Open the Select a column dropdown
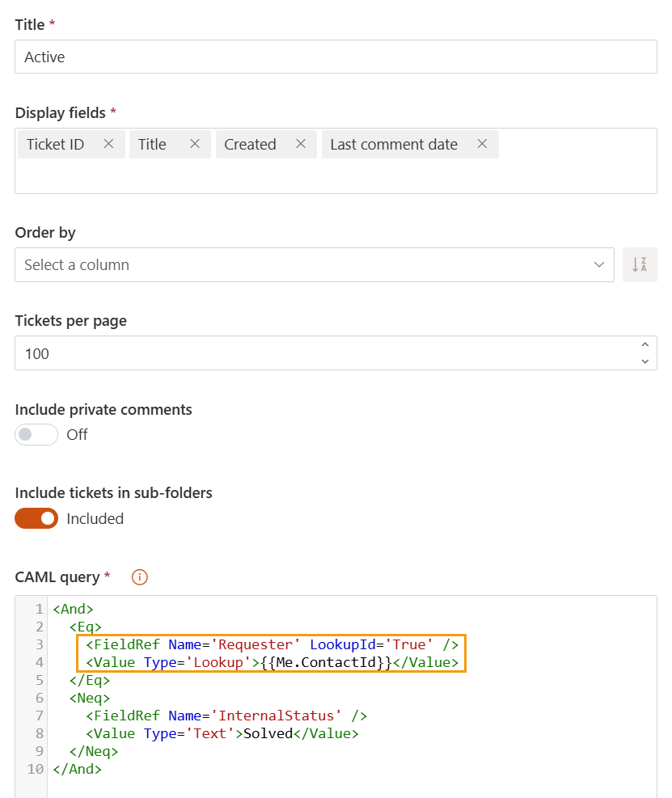 [315, 264]
